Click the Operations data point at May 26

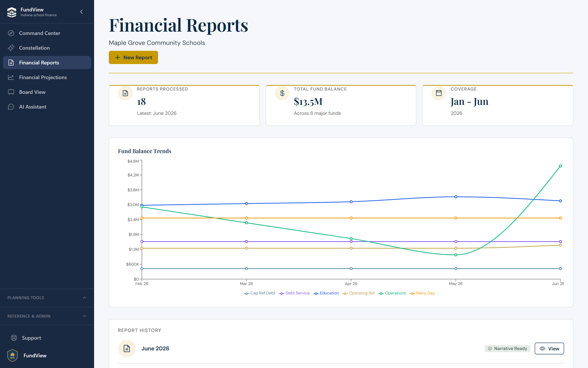click(456, 255)
